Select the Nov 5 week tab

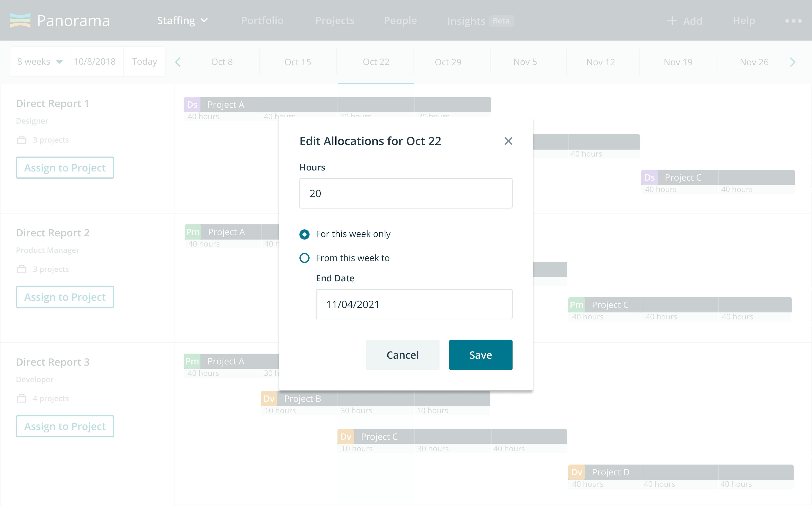coord(525,62)
